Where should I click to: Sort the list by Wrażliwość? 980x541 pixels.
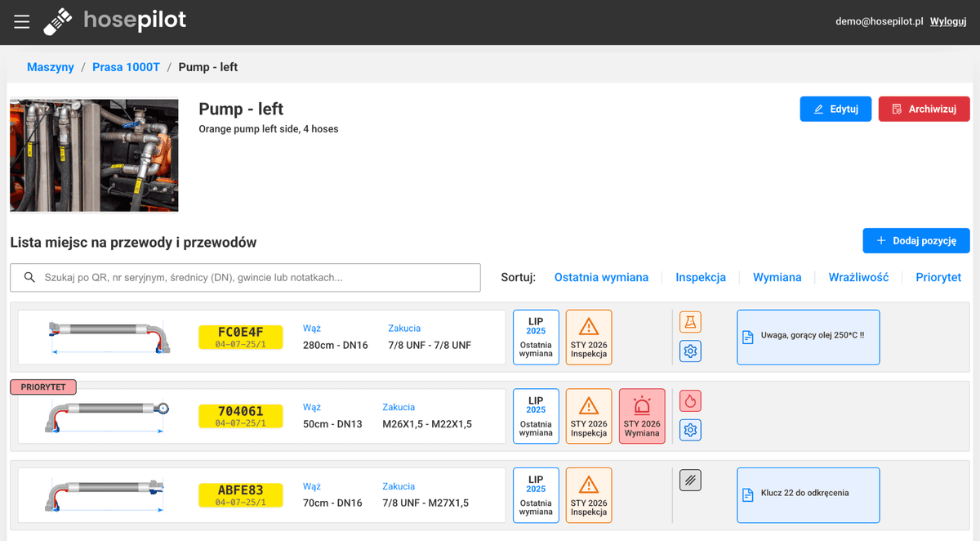tap(858, 277)
